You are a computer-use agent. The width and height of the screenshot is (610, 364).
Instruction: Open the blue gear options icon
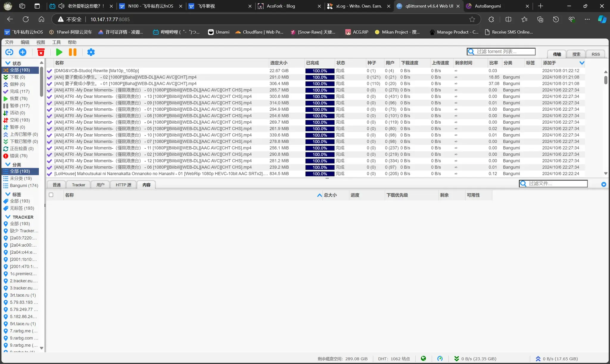tap(91, 52)
